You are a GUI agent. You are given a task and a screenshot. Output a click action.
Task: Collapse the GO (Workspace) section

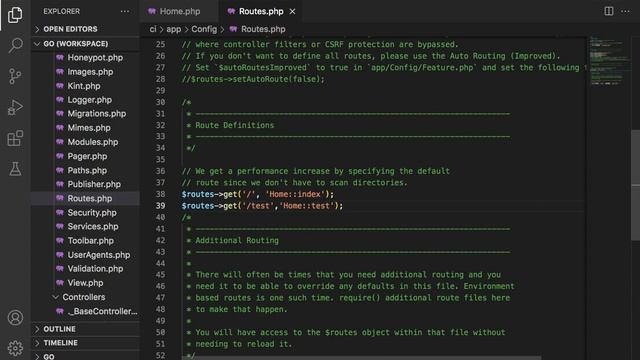pos(85,44)
